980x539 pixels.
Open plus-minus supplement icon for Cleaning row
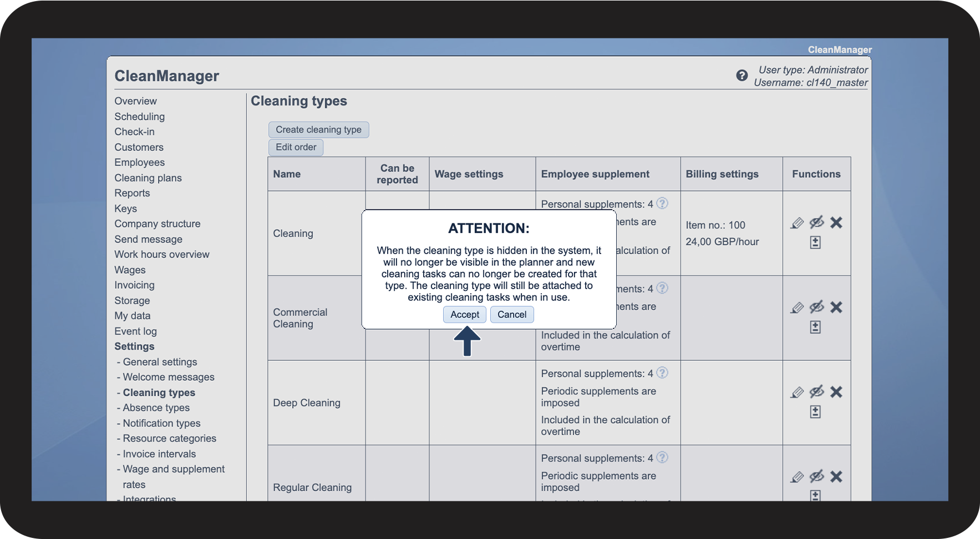(815, 243)
